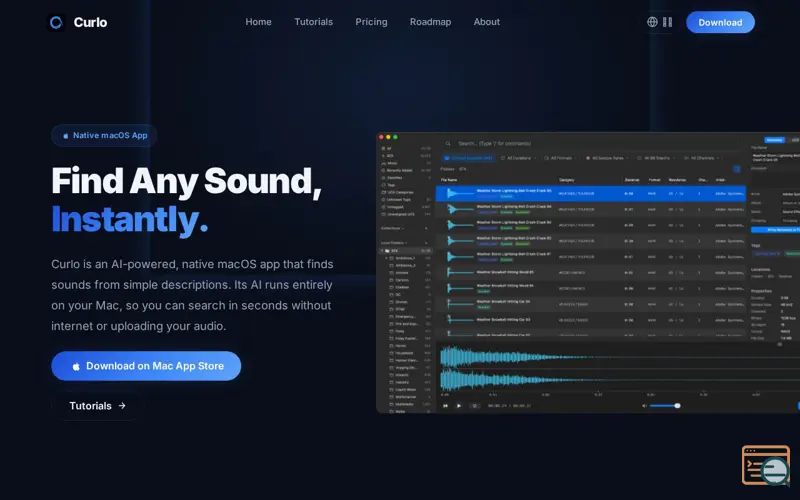Screen dimensions: 800x500
Task: Adjust the volume slider in the player bar
Action: (x=664, y=406)
